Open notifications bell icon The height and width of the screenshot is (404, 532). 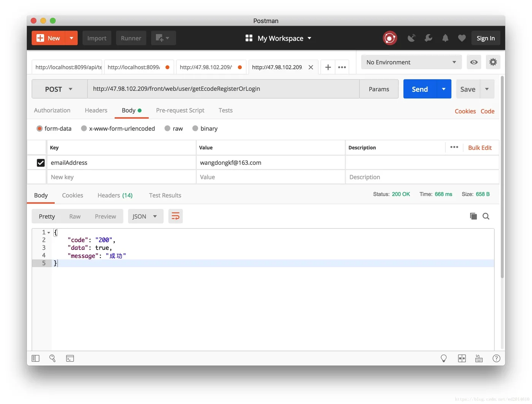coord(445,38)
